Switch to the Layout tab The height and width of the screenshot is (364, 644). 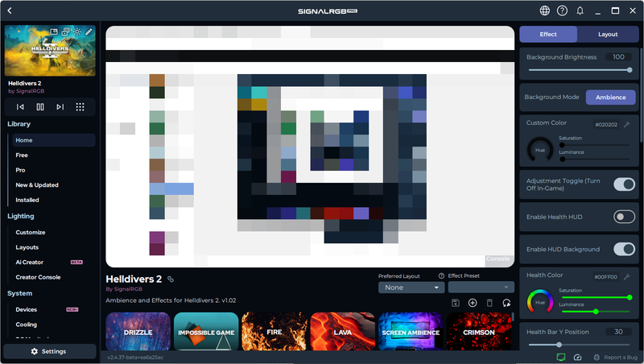(608, 35)
